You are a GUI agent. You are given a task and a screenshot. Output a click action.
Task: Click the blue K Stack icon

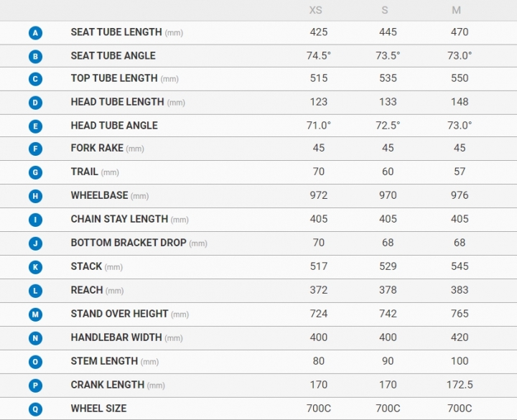point(35,267)
